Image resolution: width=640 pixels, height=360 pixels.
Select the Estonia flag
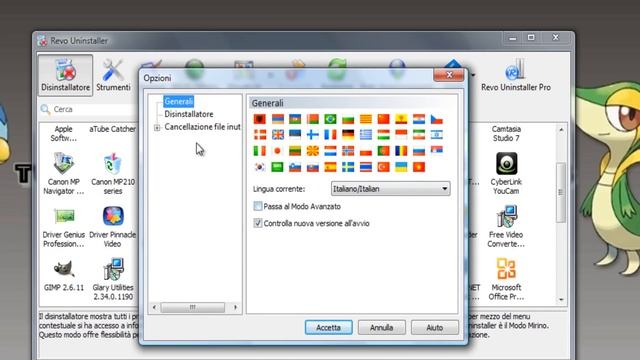[x=295, y=135]
